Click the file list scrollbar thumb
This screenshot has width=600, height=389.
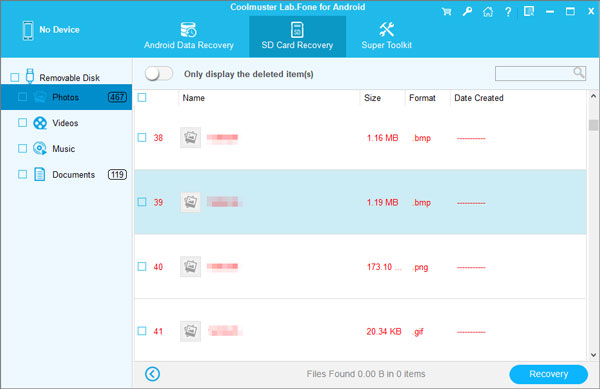593,125
